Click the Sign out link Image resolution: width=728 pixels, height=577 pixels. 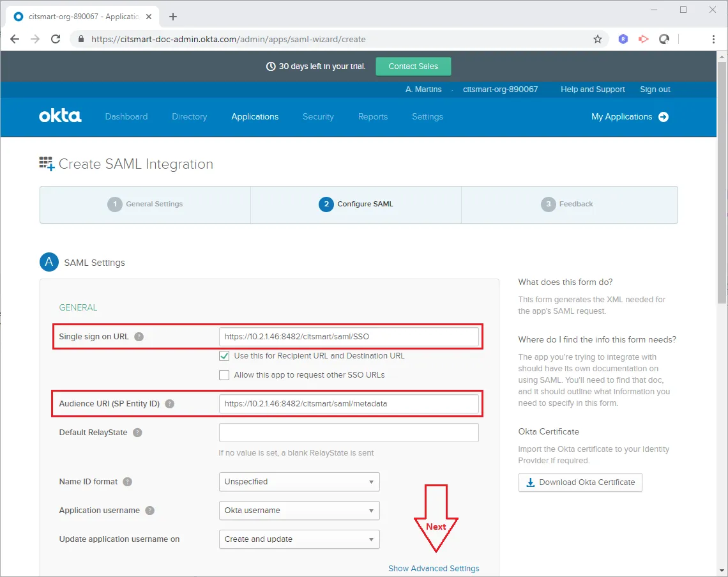655,89
